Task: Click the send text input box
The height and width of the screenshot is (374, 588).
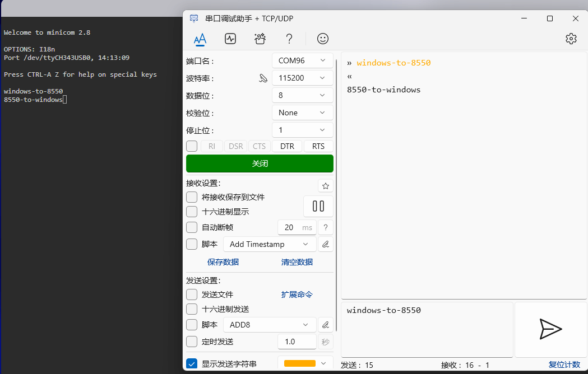Action: [x=427, y=329]
